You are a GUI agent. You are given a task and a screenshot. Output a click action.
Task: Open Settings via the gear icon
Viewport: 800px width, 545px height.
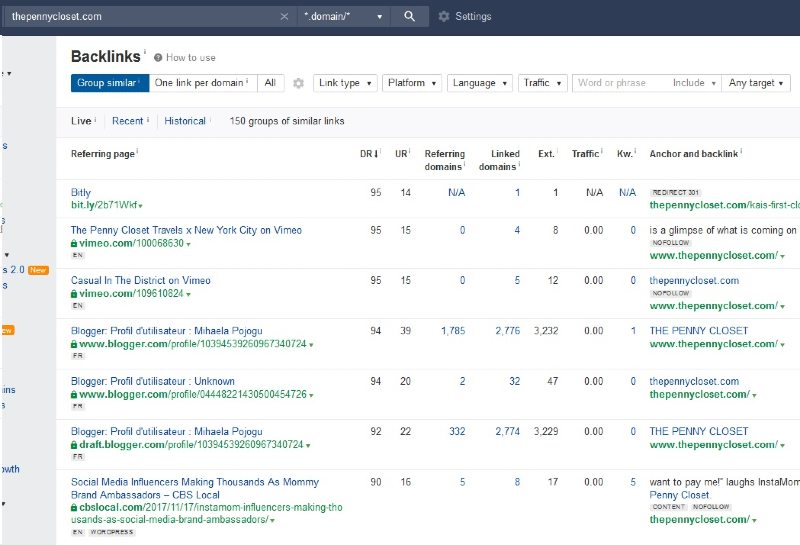coord(444,16)
